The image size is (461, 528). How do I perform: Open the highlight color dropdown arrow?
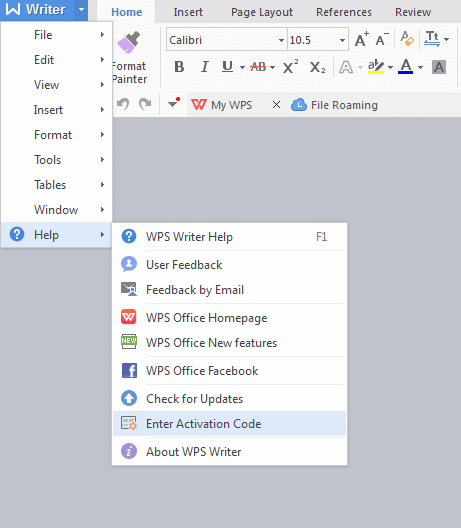coord(390,67)
